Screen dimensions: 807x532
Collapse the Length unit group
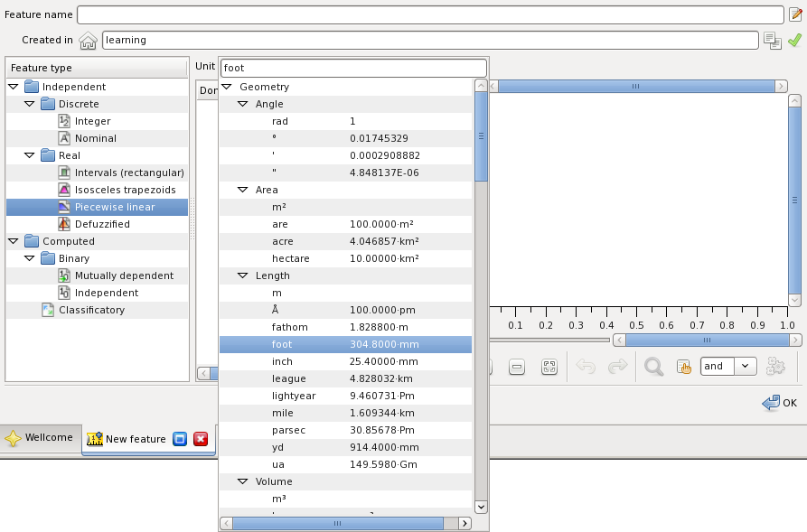(x=243, y=275)
